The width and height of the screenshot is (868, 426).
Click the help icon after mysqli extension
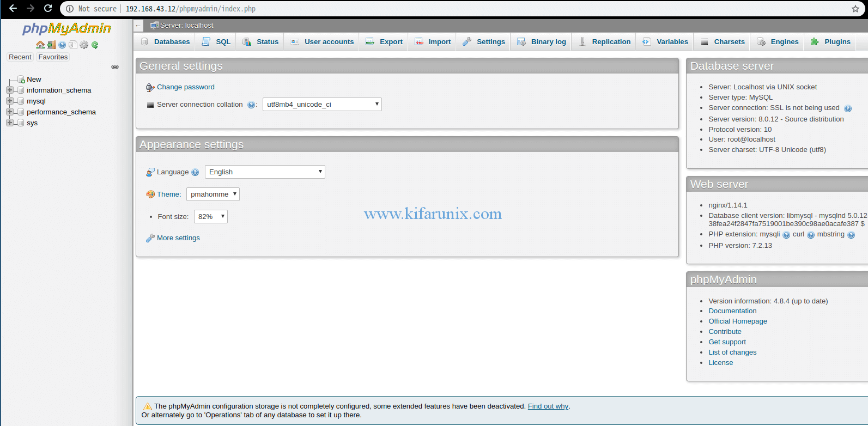[786, 235]
